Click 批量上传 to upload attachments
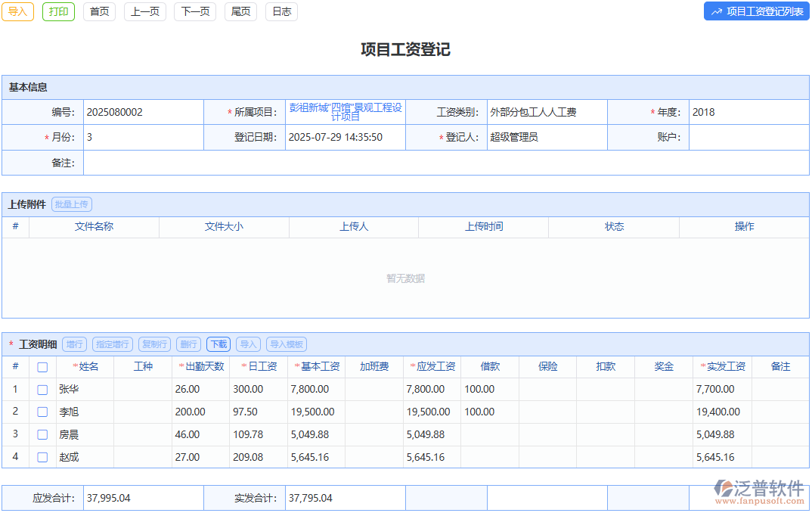The width and height of the screenshot is (812, 513). click(72, 204)
